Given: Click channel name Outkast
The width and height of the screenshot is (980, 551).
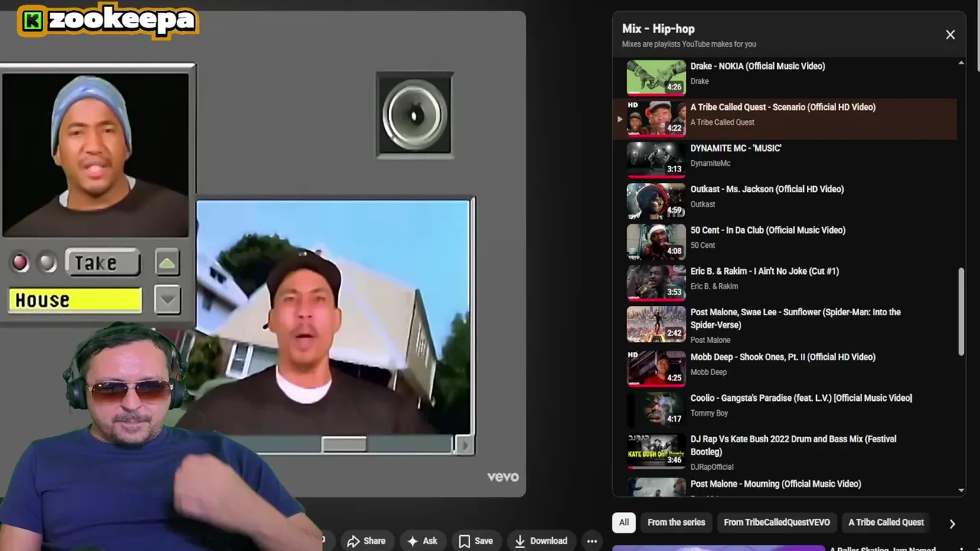Looking at the screenshot, I should pos(703,204).
